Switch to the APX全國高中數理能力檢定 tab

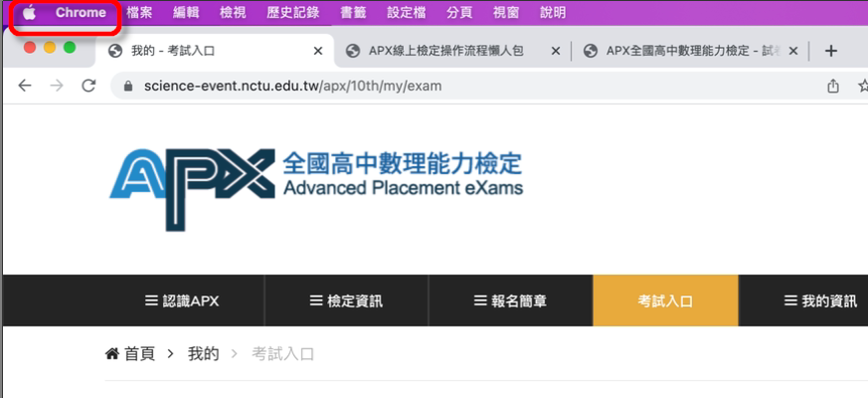tap(689, 51)
